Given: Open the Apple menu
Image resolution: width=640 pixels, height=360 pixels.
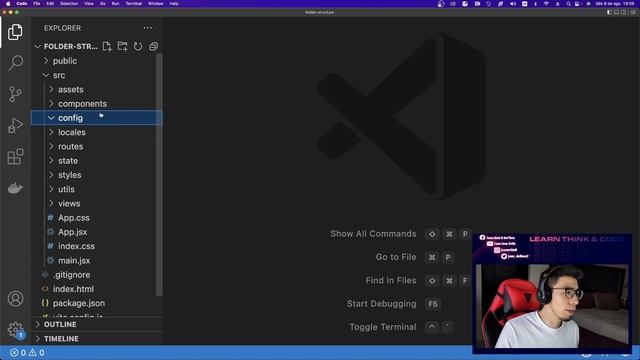Looking at the screenshot, I should pyautogui.click(x=8, y=4).
